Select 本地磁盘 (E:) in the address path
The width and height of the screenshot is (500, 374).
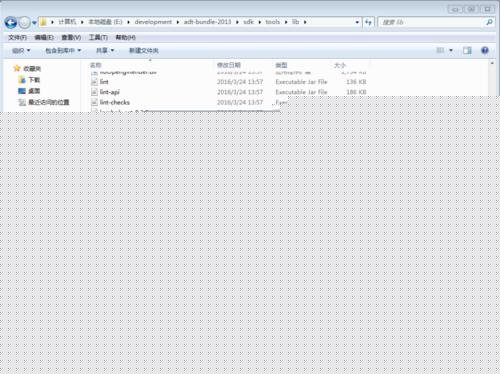tap(105, 22)
